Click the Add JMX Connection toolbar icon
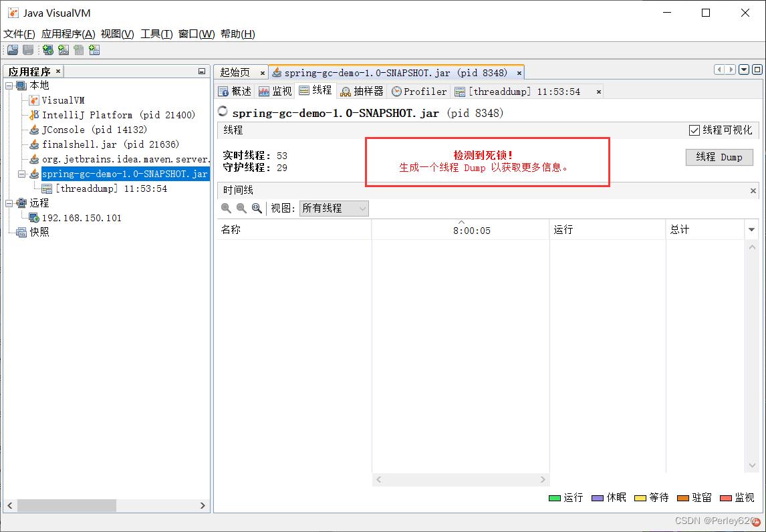Image resolution: width=766 pixels, height=532 pixels. (63, 49)
